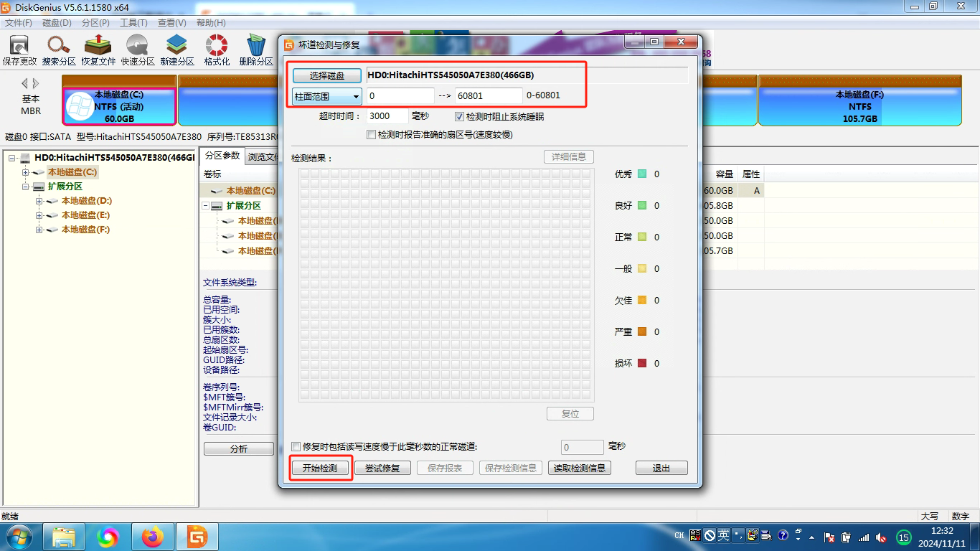Collapse the 扩展分区 tree node
Screen dimensions: 980x551
24,186
